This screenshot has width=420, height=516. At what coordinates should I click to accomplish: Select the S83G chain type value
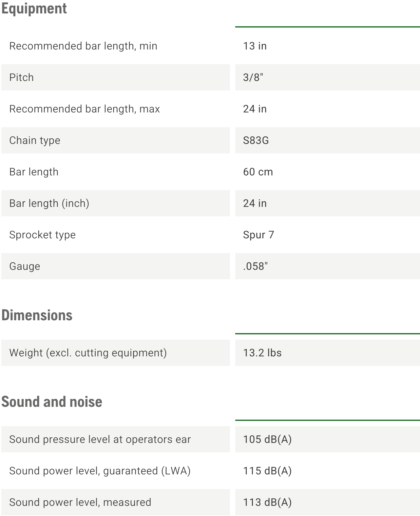tap(256, 140)
